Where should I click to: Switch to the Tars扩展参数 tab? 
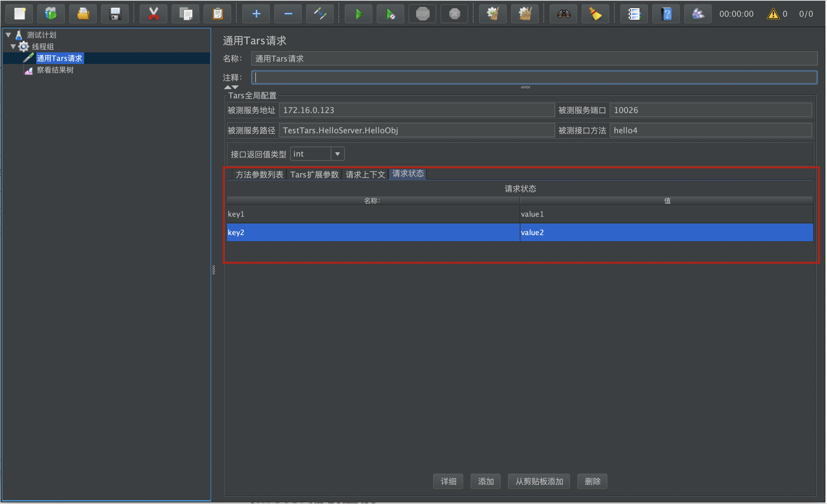point(314,175)
